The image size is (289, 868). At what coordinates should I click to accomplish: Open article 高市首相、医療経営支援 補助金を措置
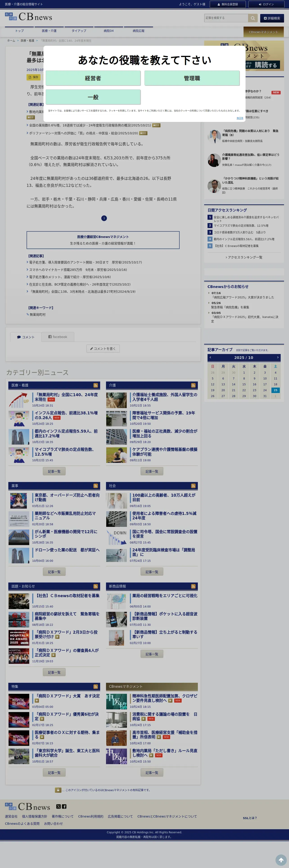(165, 735)
